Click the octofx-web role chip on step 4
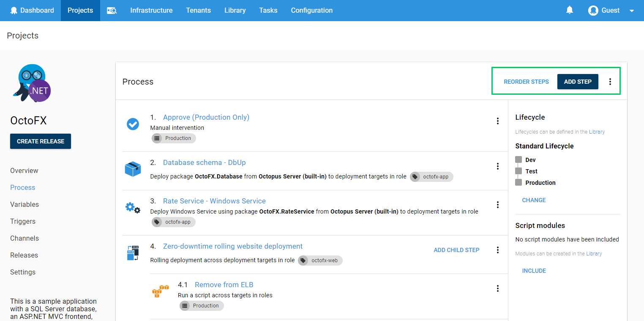 coord(320,260)
